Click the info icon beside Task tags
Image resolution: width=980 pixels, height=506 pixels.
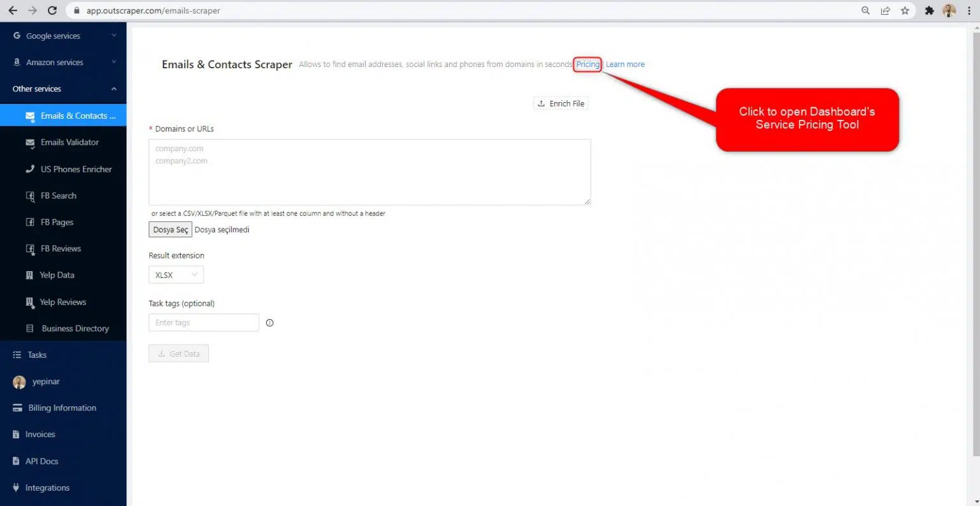point(269,323)
